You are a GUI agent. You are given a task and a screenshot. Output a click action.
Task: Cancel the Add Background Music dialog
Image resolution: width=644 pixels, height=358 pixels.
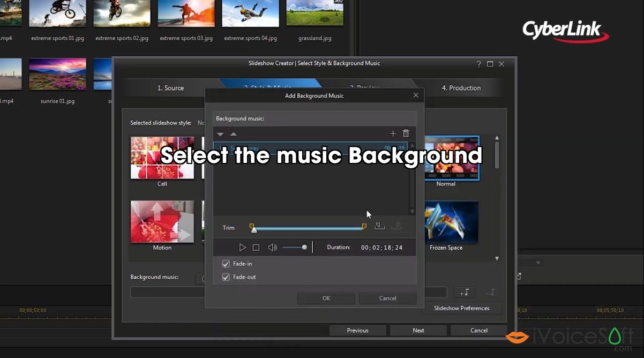(x=387, y=299)
